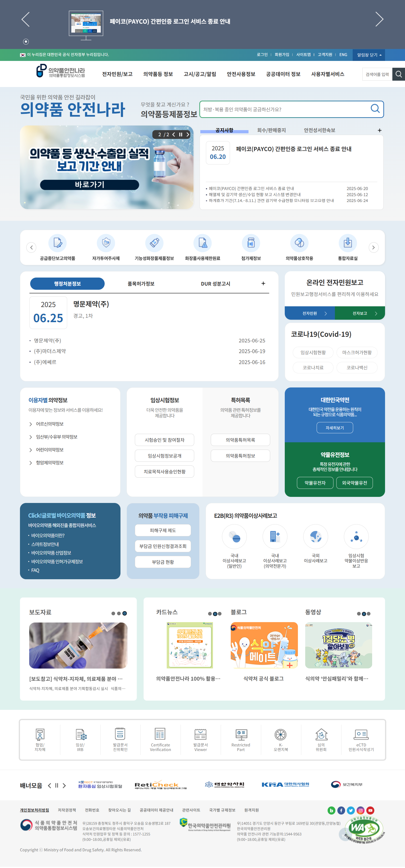Click the magnifier icon in header search
The width and height of the screenshot is (405, 868).
click(x=399, y=74)
